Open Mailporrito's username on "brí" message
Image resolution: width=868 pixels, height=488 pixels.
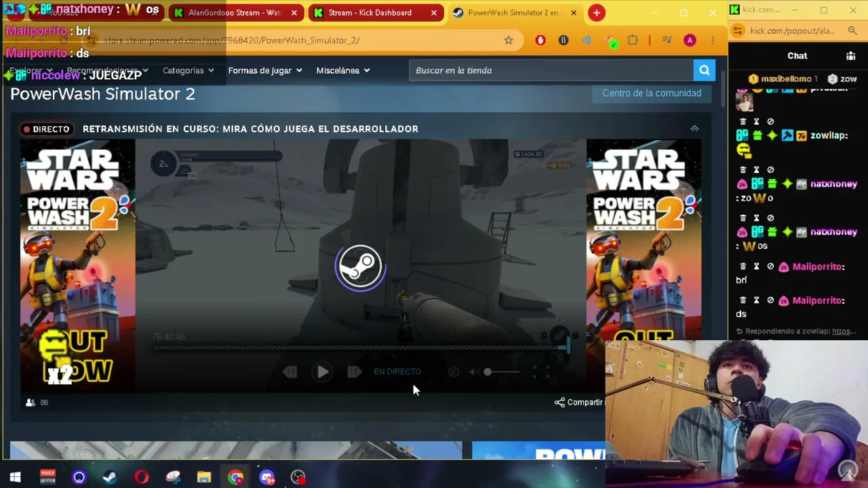(818, 267)
